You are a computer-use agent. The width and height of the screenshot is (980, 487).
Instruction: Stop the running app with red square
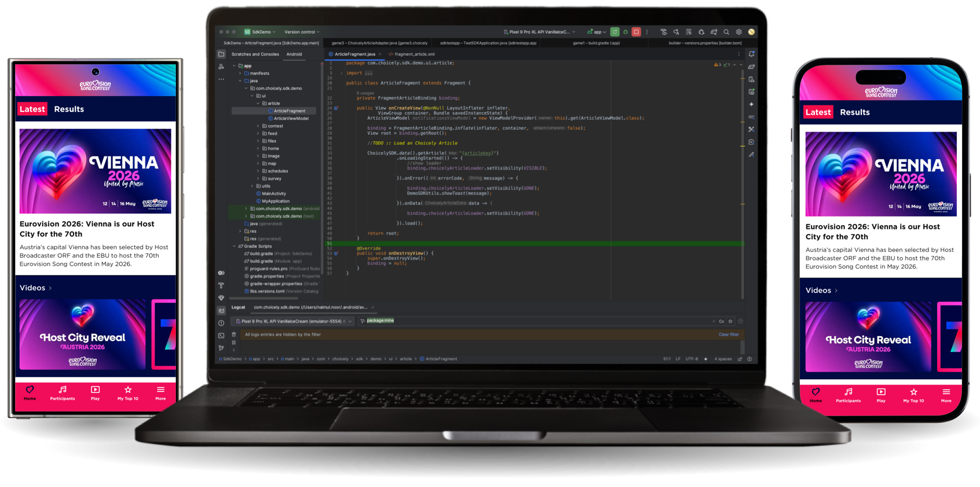[x=636, y=32]
